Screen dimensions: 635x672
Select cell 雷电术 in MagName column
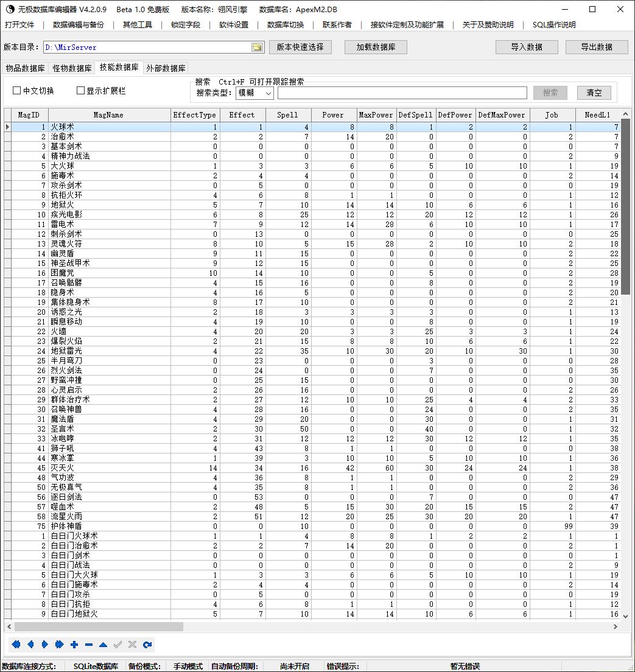tap(110, 224)
